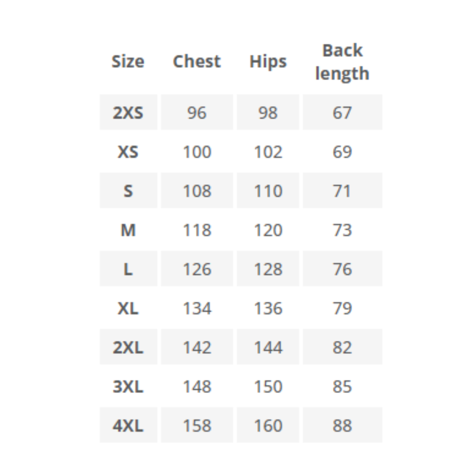Select hips value 128 in L row
476x476 pixels.
[268, 269]
